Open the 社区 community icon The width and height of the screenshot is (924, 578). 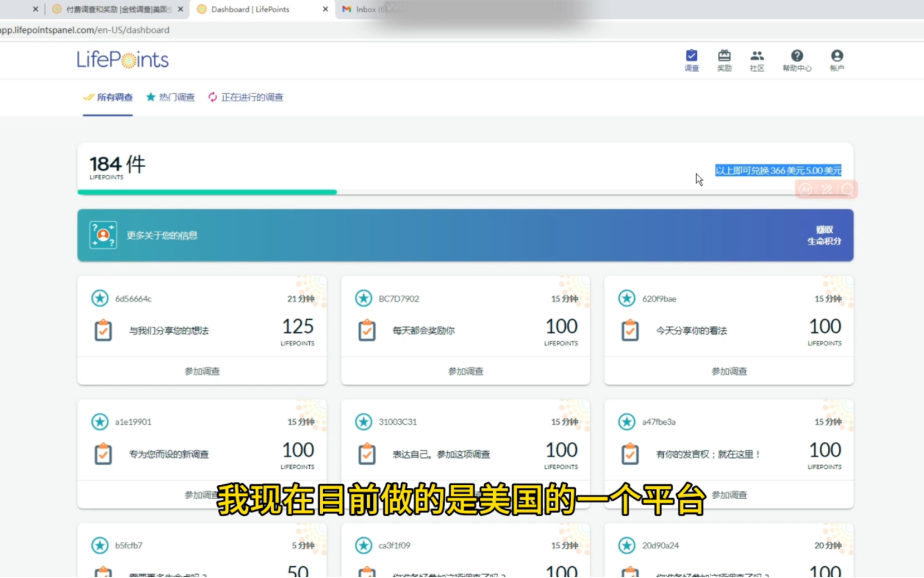[x=756, y=60]
